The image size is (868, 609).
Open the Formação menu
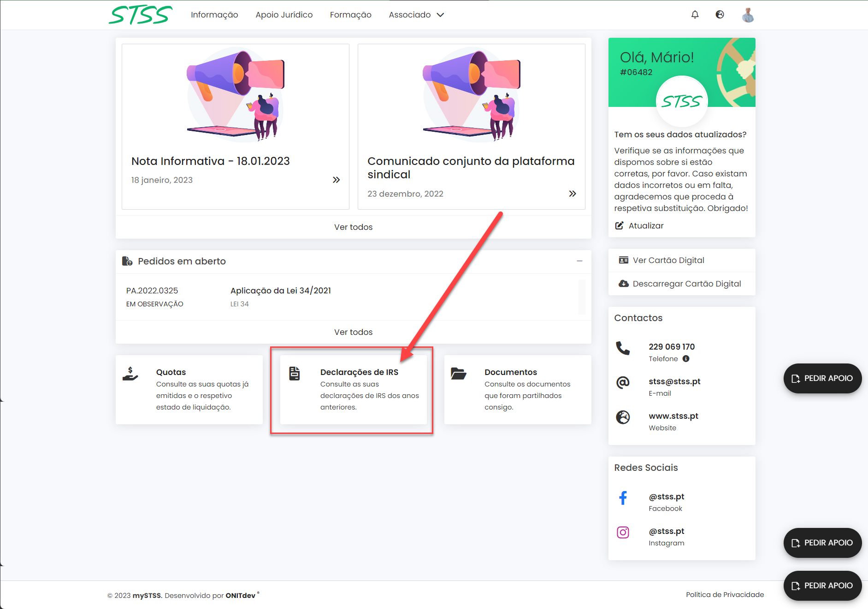(350, 15)
